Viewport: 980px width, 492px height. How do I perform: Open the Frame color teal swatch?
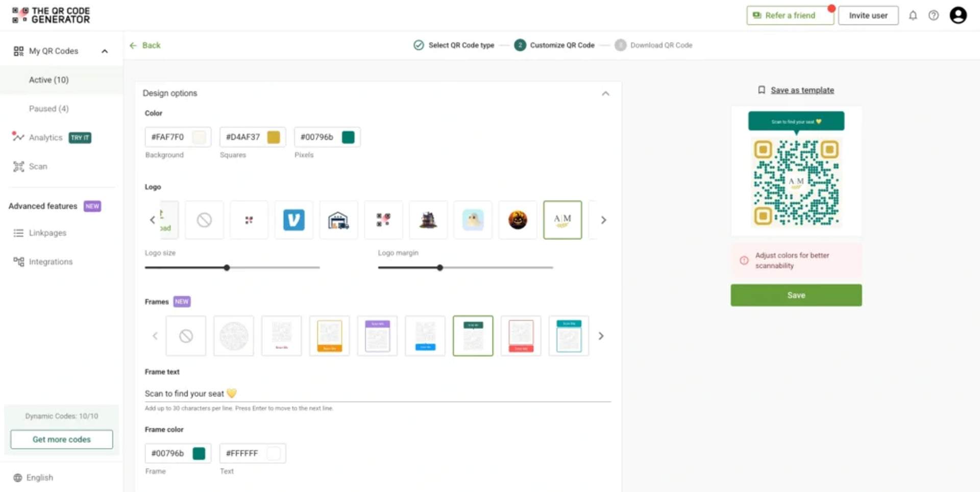click(199, 453)
